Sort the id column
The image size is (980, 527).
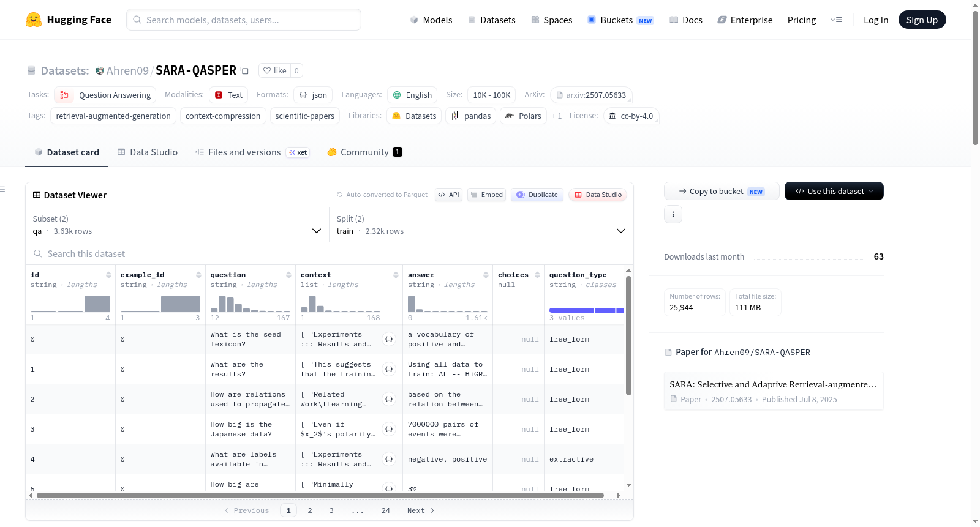pyautogui.click(x=108, y=275)
